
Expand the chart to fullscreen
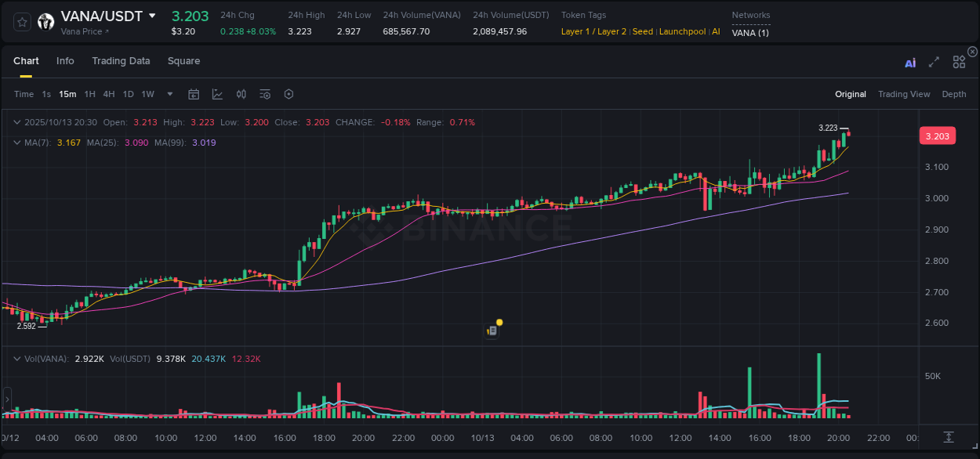click(x=934, y=62)
